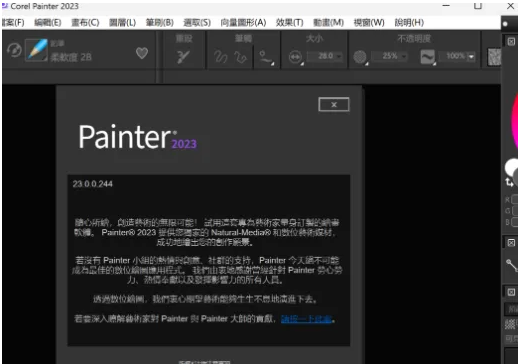Minimize the Corel Painter 2023 window

pyautogui.click(x=446, y=6)
